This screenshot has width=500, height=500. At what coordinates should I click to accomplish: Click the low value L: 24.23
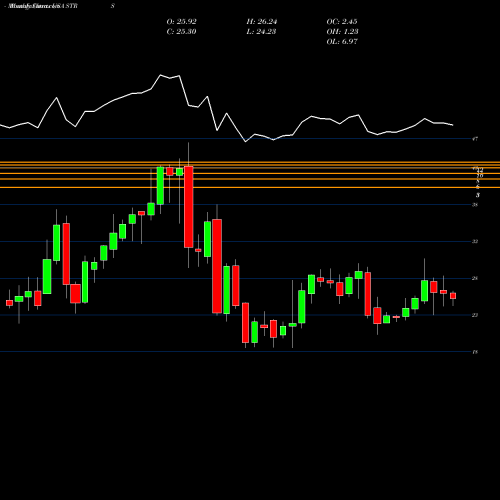[x=262, y=32]
